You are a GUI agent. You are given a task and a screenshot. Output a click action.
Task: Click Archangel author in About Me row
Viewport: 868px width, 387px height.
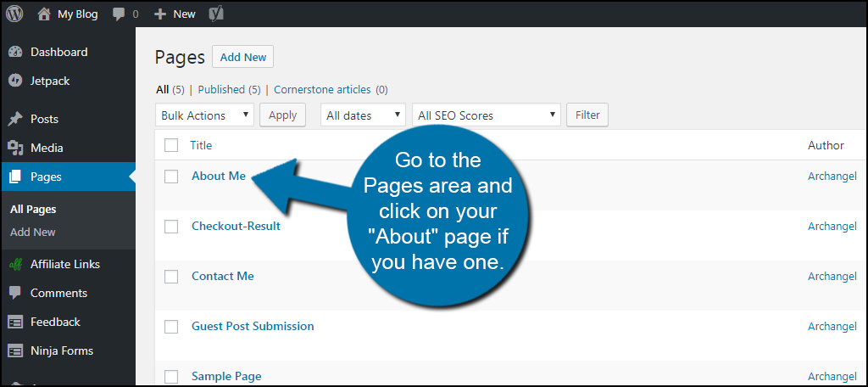832,177
